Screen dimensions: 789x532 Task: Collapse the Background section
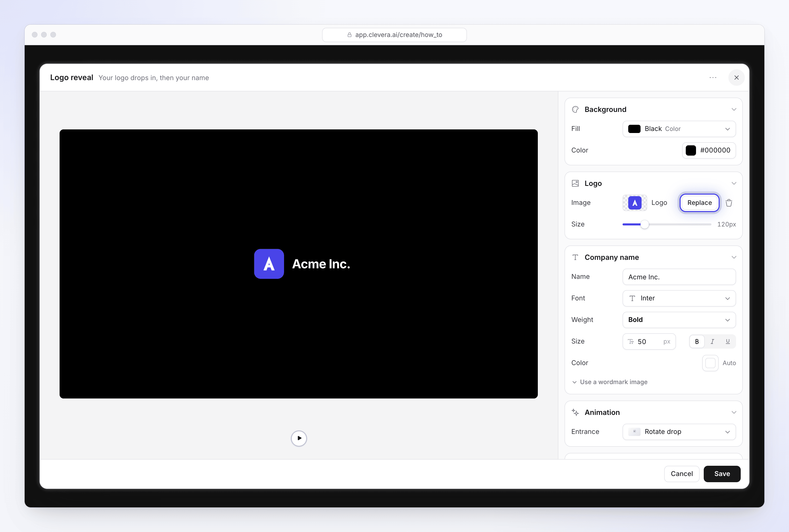[734, 110]
